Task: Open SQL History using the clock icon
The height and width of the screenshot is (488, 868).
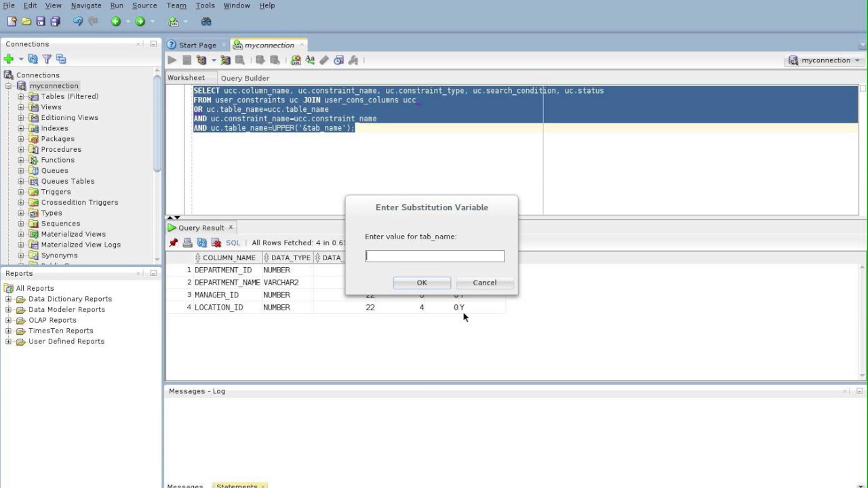Action: [x=338, y=60]
